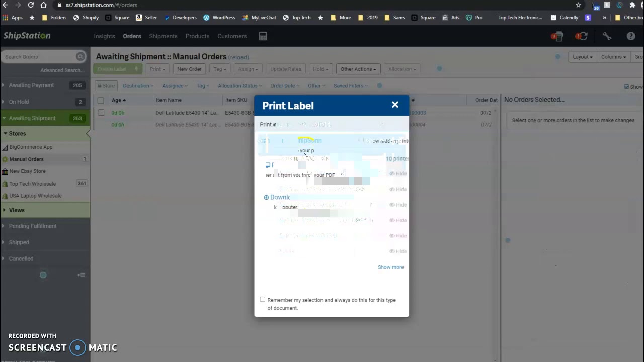Tick 'Remember my selection' checkbox
This screenshot has height=362, width=644.
[x=262, y=300]
